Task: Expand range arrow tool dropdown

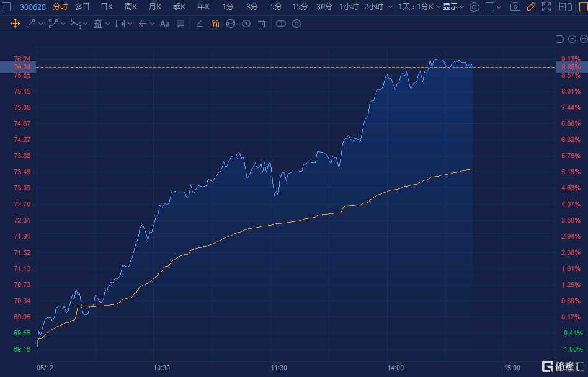Action: (x=130, y=24)
